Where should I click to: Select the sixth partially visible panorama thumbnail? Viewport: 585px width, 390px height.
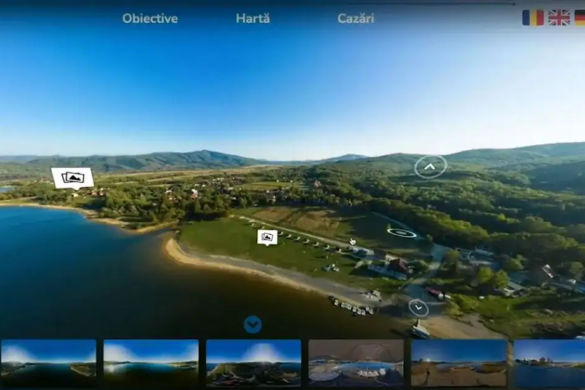(550, 363)
